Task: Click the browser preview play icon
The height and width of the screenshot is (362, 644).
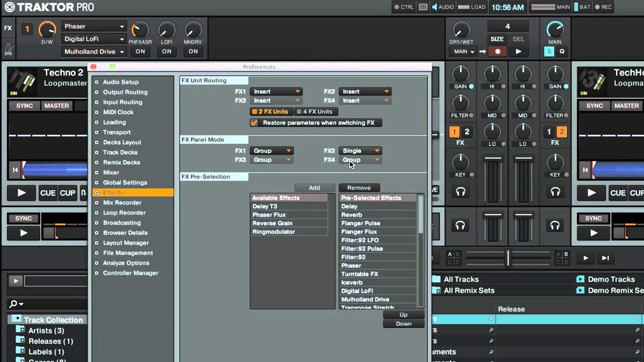Action: click(16, 282)
